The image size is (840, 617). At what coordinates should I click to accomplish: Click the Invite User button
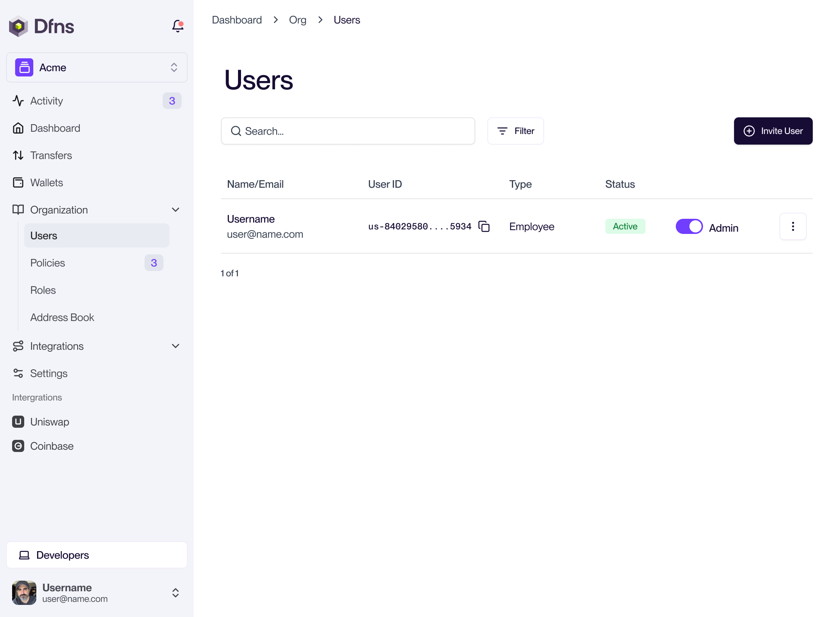(773, 131)
